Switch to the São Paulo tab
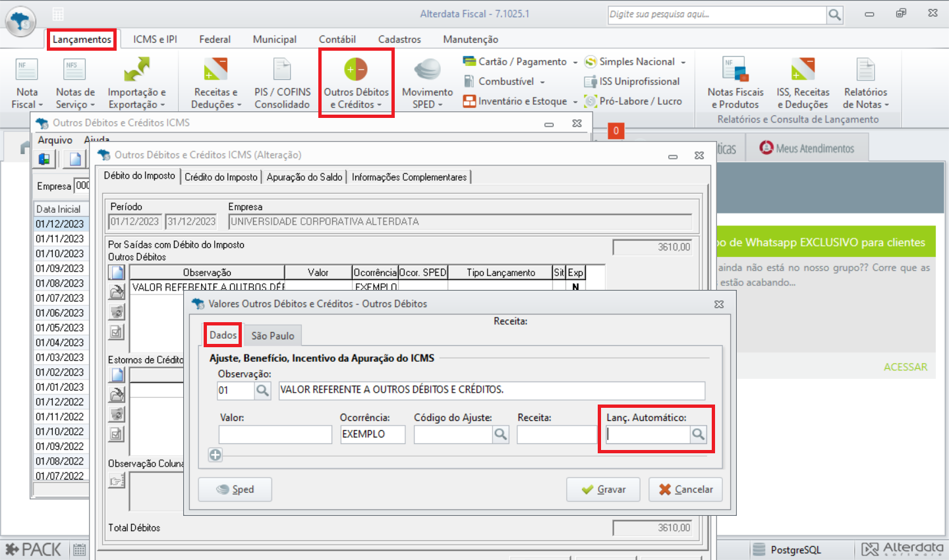This screenshot has height=560, width=949. (x=273, y=336)
